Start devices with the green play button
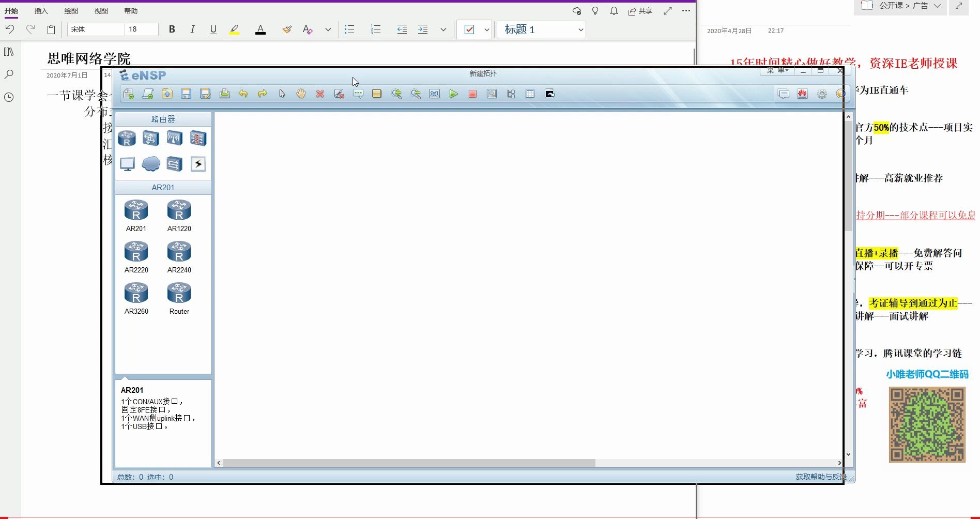The height and width of the screenshot is (519, 980). (x=453, y=94)
